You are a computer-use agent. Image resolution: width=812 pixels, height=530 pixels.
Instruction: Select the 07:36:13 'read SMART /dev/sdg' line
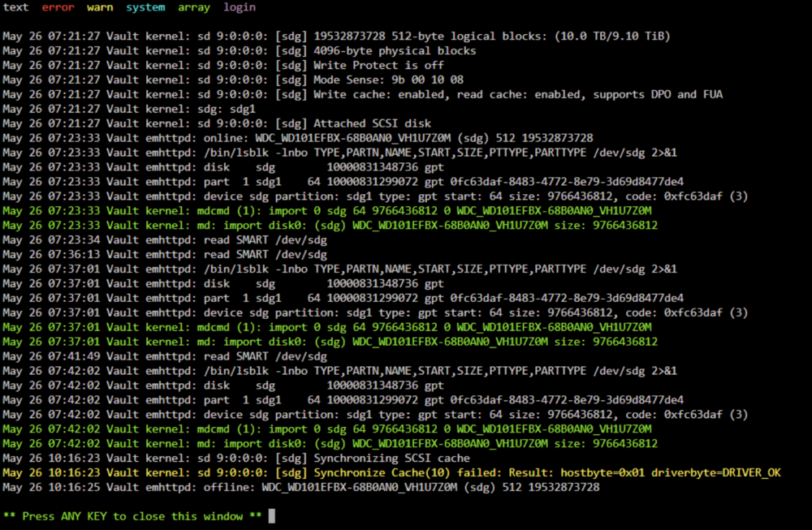coord(165,254)
